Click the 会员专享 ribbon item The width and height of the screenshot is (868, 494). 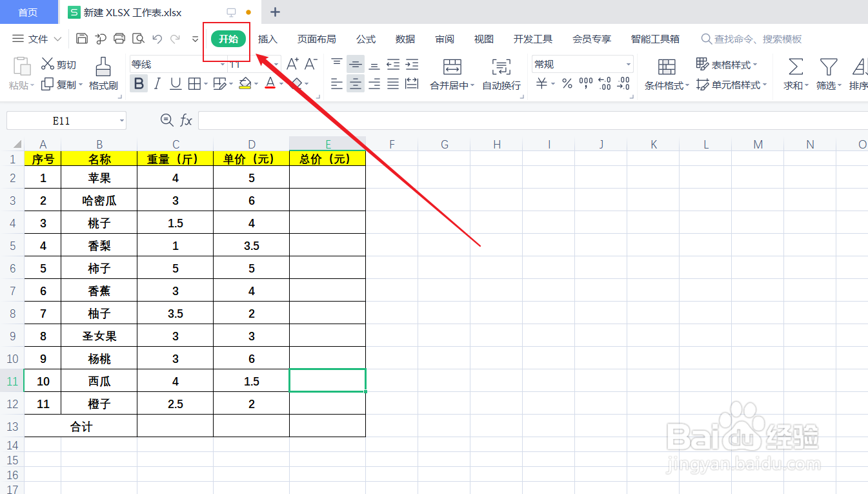pos(591,39)
